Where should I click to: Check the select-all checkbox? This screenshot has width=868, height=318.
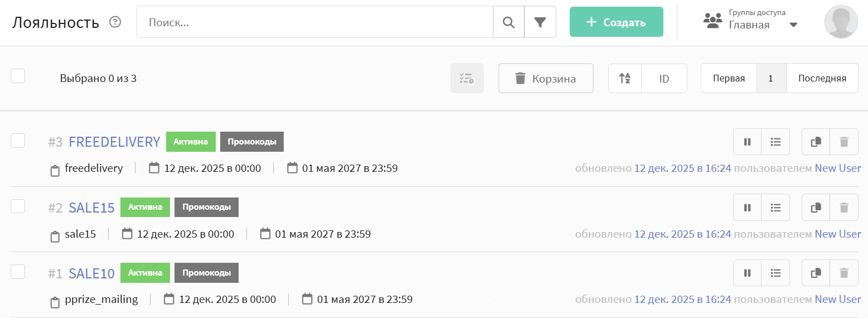pos(18,76)
